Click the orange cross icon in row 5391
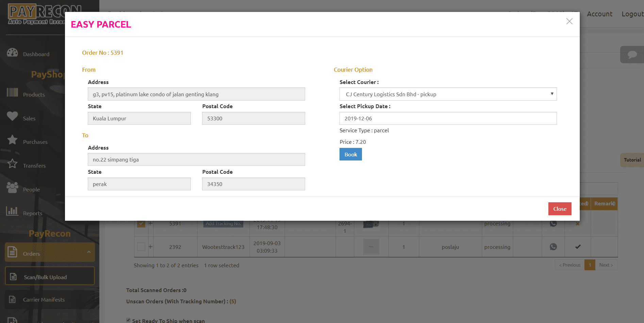The width and height of the screenshot is (644, 323). [577, 224]
